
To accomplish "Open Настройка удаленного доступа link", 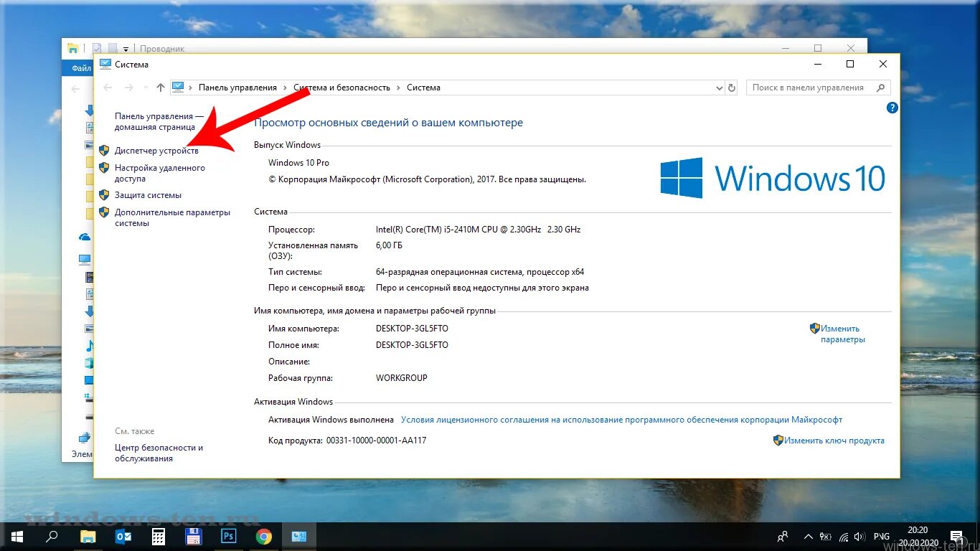I will click(159, 173).
